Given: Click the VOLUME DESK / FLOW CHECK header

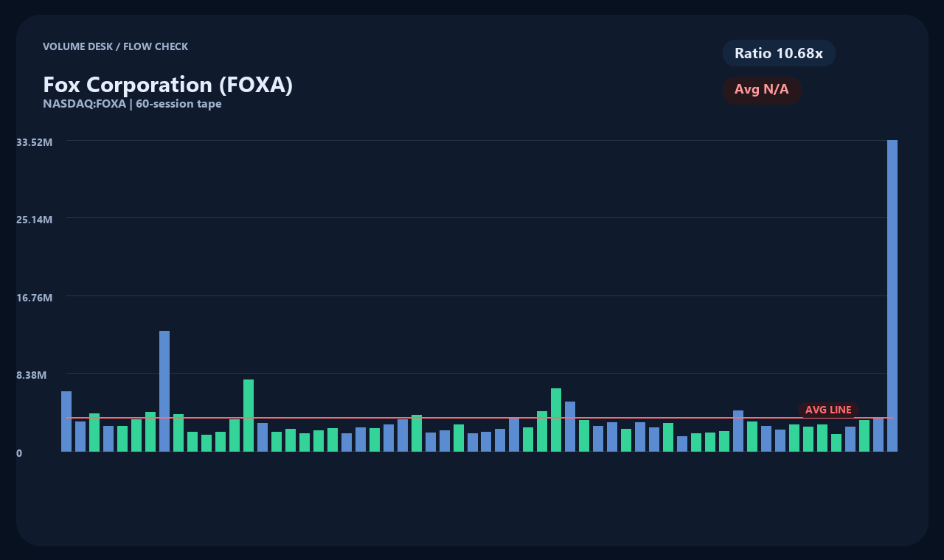Looking at the screenshot, I should point(116,46).
